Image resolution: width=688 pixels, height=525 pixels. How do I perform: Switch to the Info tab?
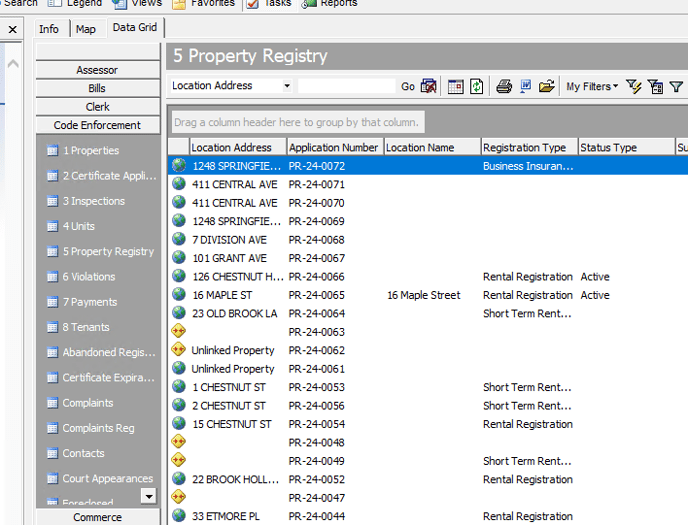pos(48,29)
